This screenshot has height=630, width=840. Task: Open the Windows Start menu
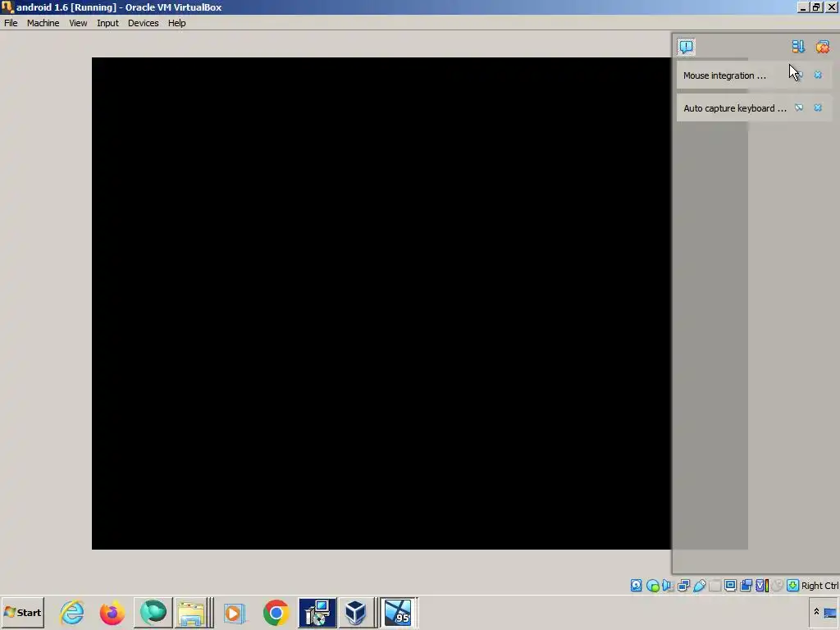click(22, 613)
